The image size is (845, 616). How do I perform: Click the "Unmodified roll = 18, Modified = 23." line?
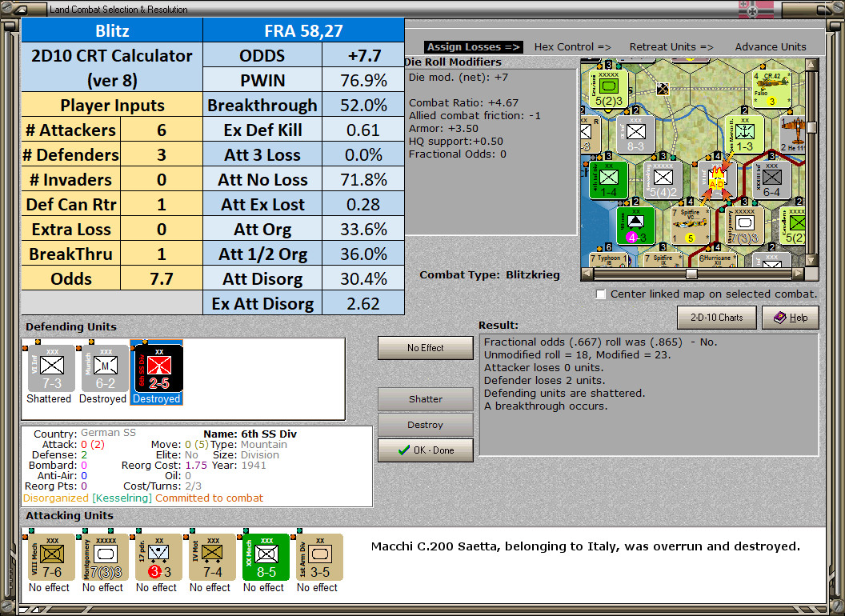pos(577,354)
